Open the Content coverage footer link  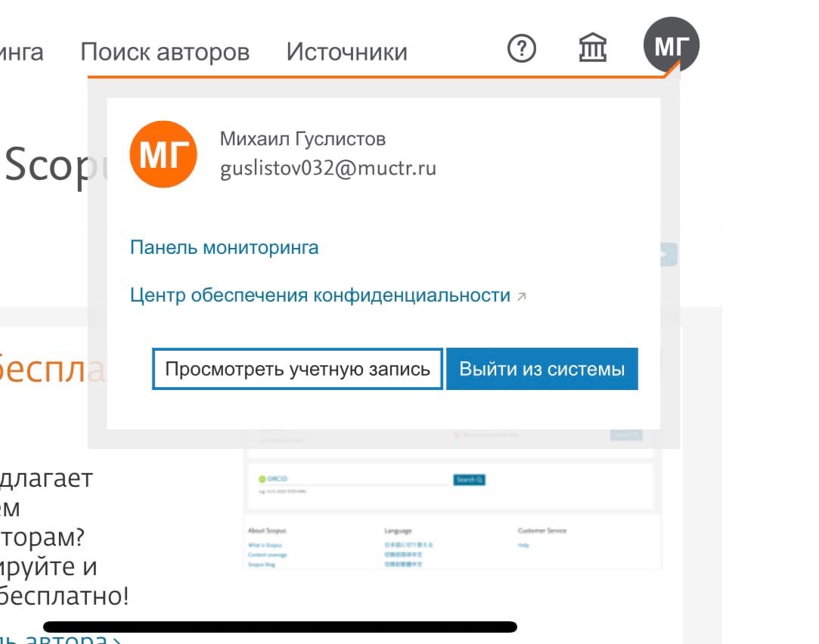click(267, 555)
